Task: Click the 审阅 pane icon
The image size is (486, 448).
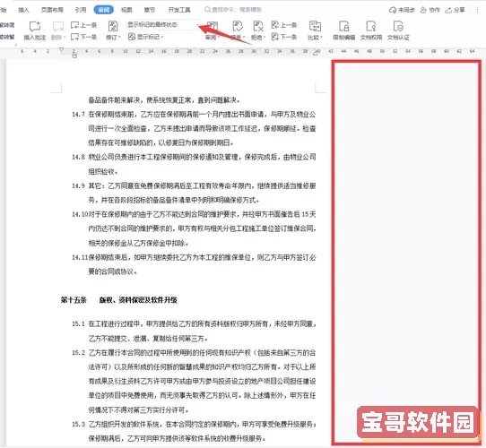Action: (x=213, y=26)
